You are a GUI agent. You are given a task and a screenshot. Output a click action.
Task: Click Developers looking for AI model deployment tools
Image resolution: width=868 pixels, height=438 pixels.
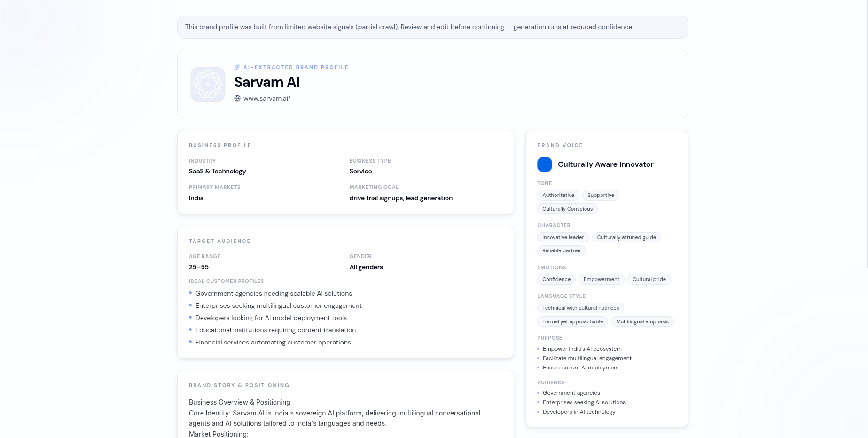(271, 318)
